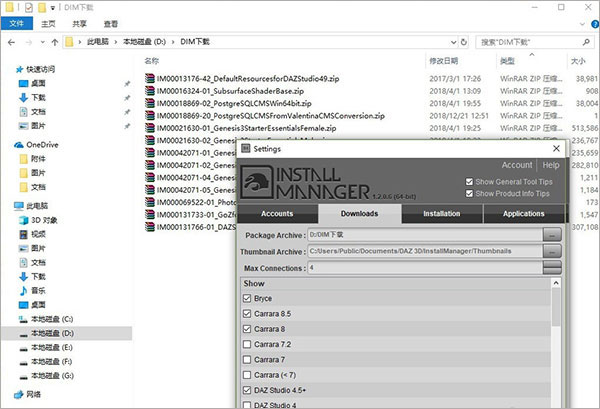The width and height of the screenshot is (600, 409).
Task: Enable the Carrara 7.2 checkbox
Action: coord(247,344)
